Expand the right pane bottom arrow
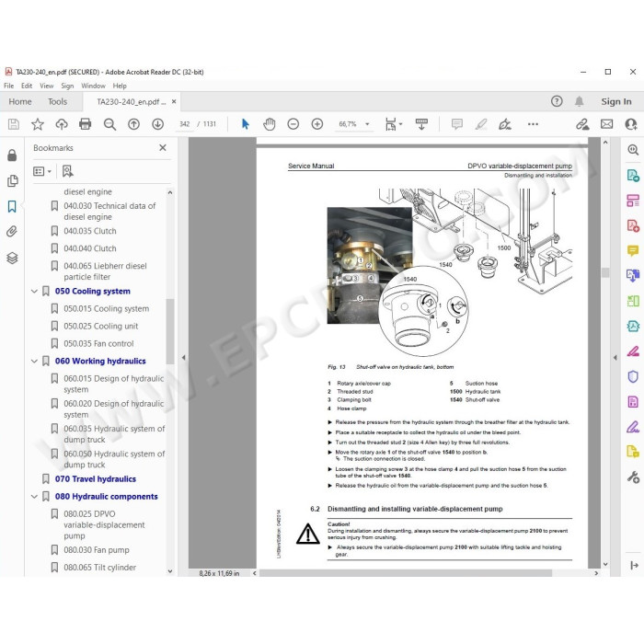 click(x=634, y=566)
